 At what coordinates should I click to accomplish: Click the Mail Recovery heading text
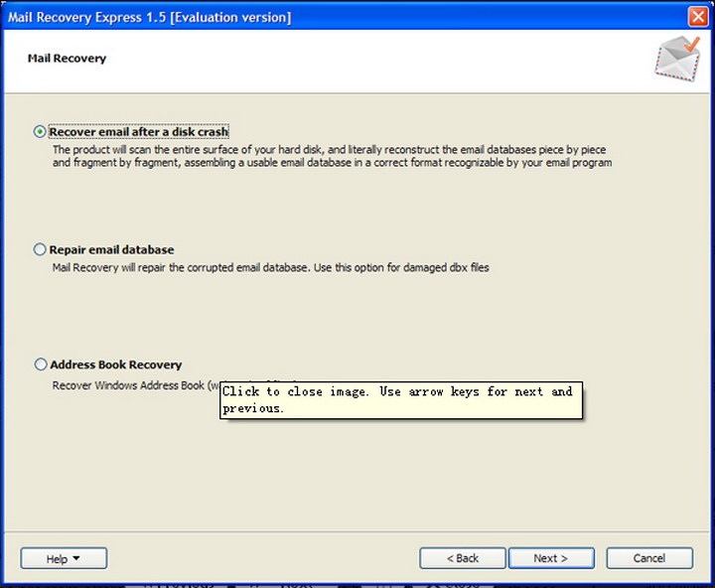[67, 59]
